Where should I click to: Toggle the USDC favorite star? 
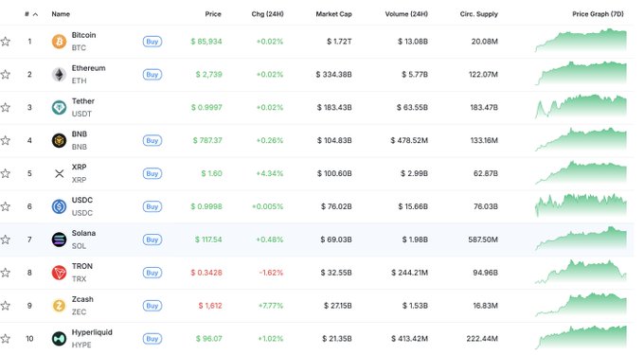click(x=6, y=206)
